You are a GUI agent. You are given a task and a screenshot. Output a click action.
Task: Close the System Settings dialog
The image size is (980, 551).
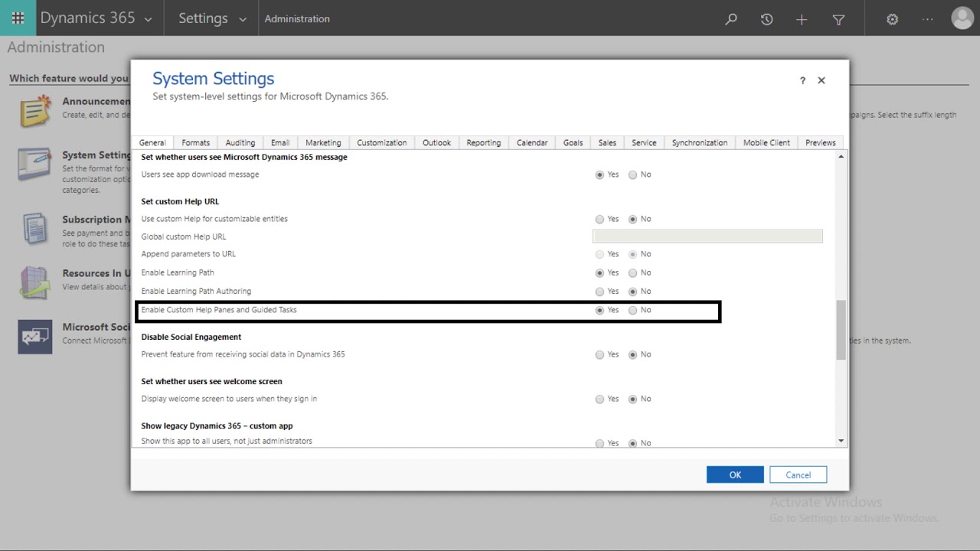pyautogui.click(x=822, y=80)
